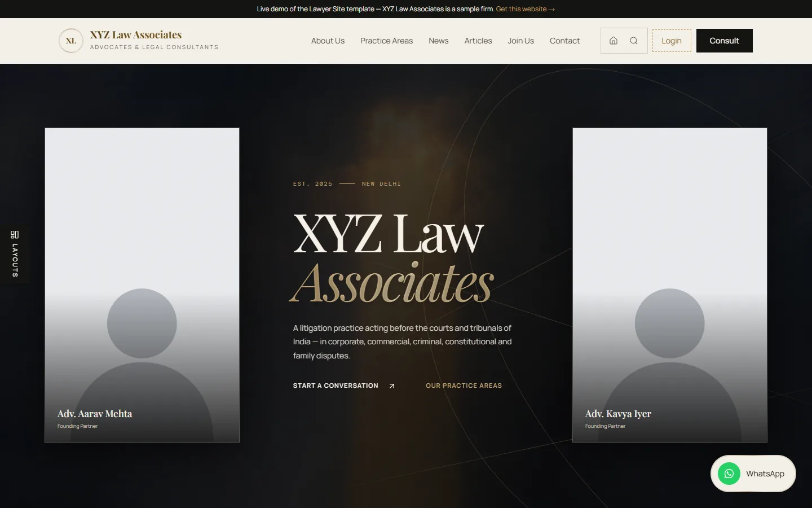
Task: Click the Live demo banner text
Action: [375, 9]
